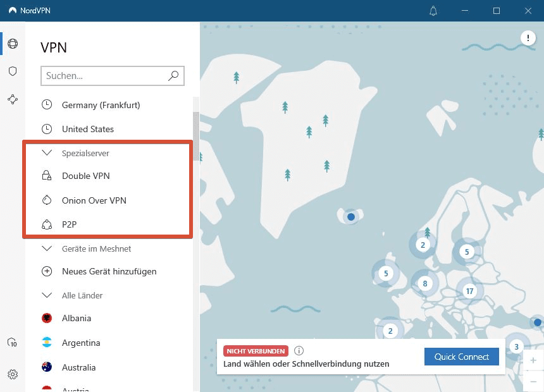The height and width of the screenshot is (392, 544).
Task: Zoom in the map with plus button
Action: click(533, 360)
